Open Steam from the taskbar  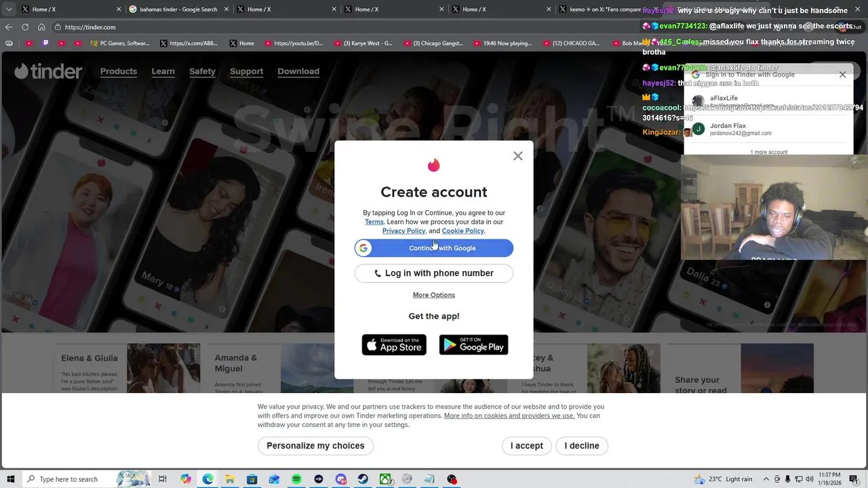point(363,479)
